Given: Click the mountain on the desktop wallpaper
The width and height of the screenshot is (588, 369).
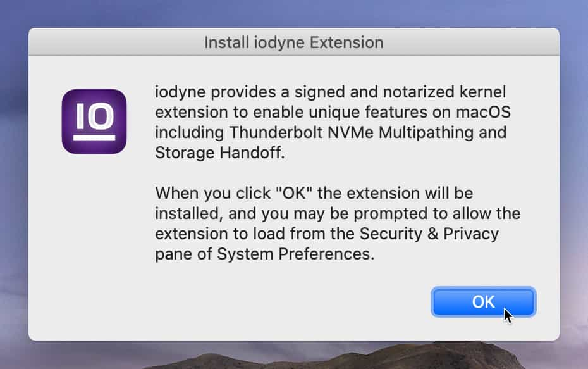Looking at the screenshot, I should pyautogui.click(x=443, y=356).
